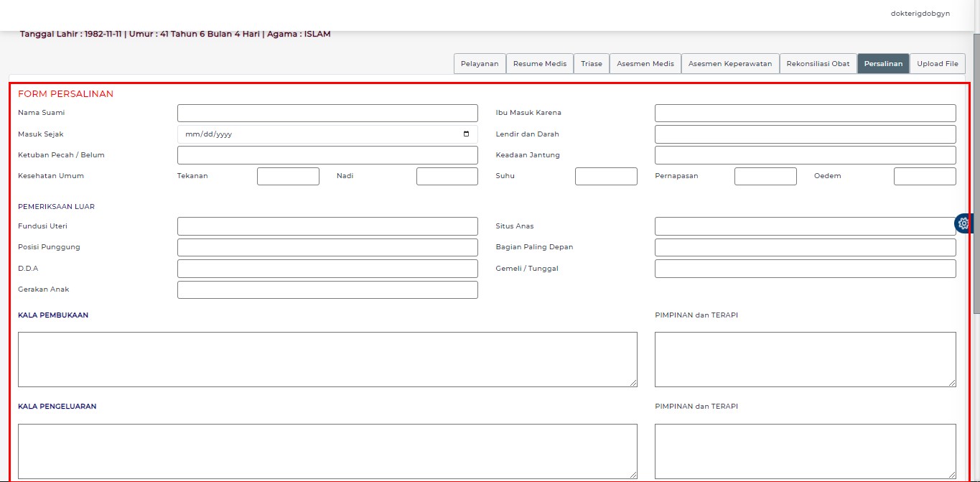The height and width of the screenshot is (482, 980).
Task: Switch to the Pelayanan tab
Action: pos(480,64)
